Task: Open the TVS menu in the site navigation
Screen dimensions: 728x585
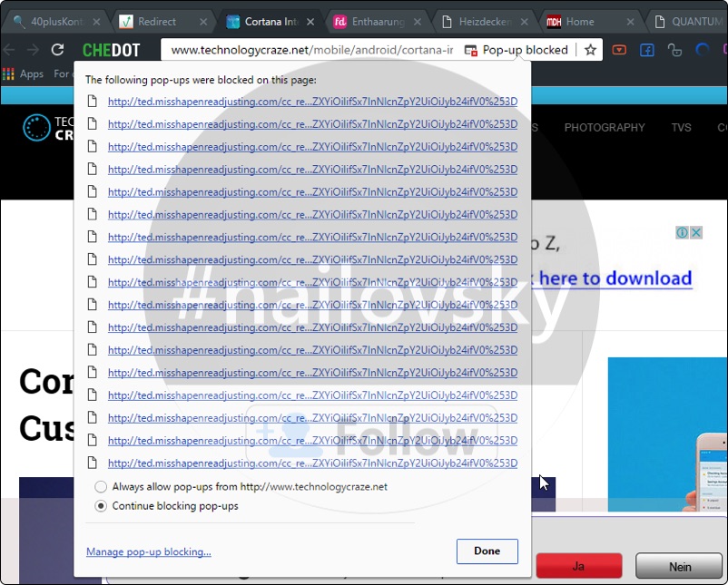Action: [x=681, y=128]
